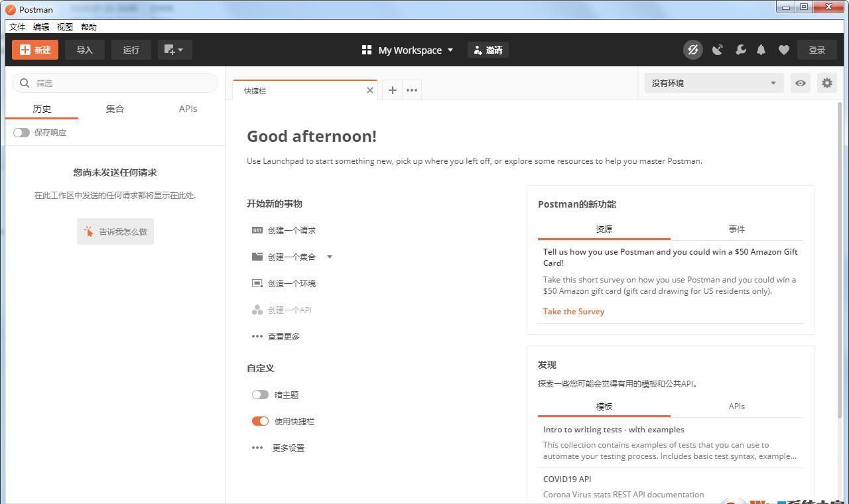Viewport: 849px width, 504px height.
Task: Open the capture requests satellite icon
Action: tap(717, 50)
